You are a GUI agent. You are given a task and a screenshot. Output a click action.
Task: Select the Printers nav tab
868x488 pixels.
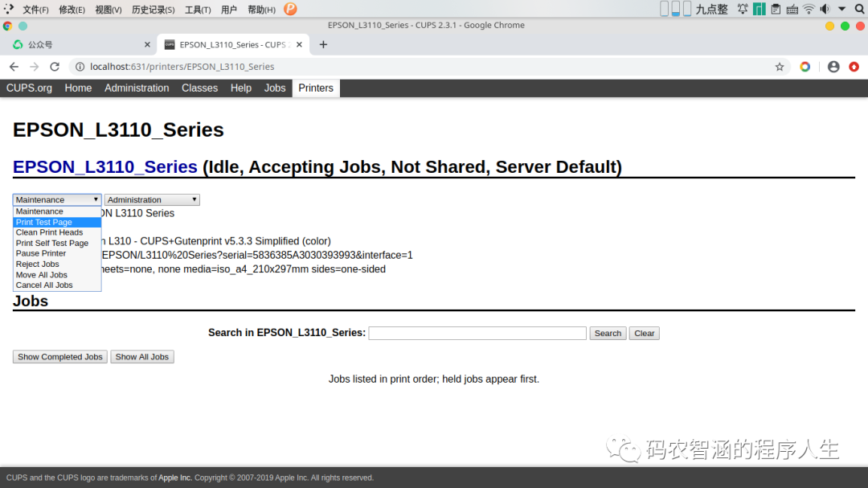click(x=316, y=88)
